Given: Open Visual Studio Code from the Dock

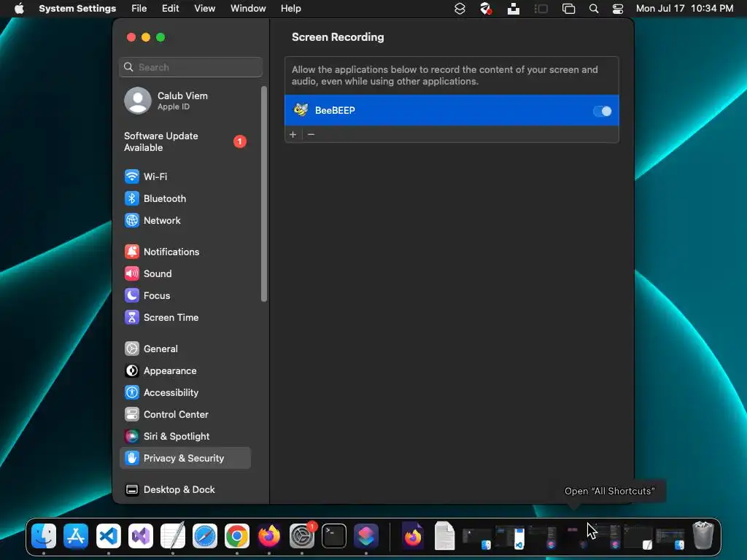Looking at the screenshot, I should (108, 536).
